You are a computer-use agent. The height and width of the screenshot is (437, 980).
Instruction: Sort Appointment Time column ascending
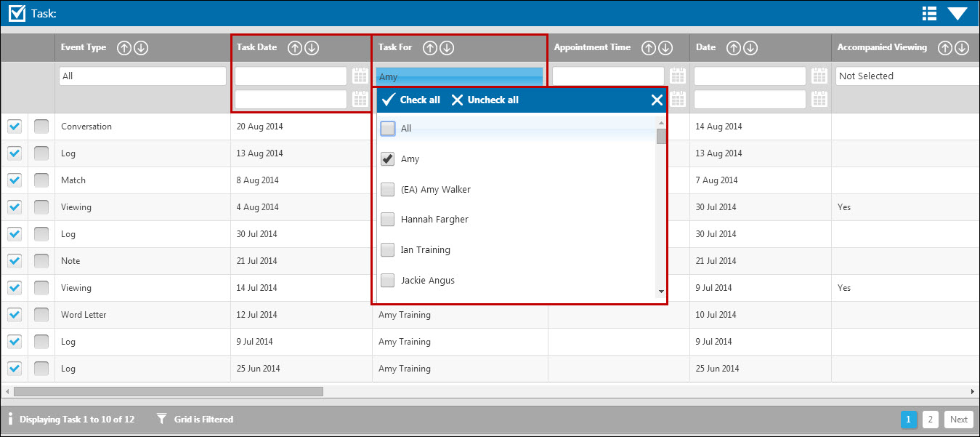[x=649, y=48]
